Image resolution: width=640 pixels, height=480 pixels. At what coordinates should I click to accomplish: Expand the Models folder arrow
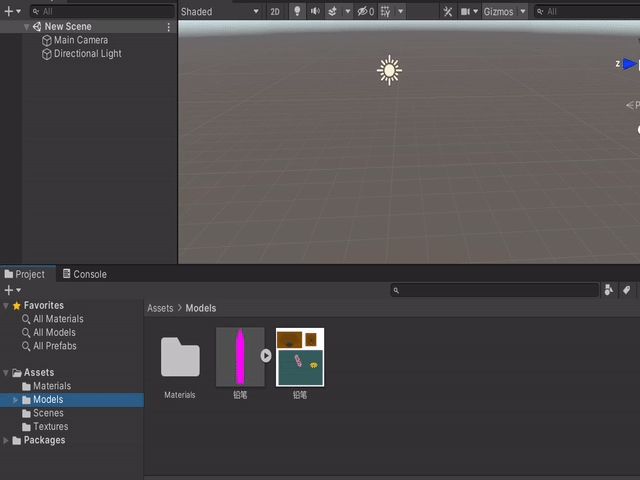click(16, 400)
